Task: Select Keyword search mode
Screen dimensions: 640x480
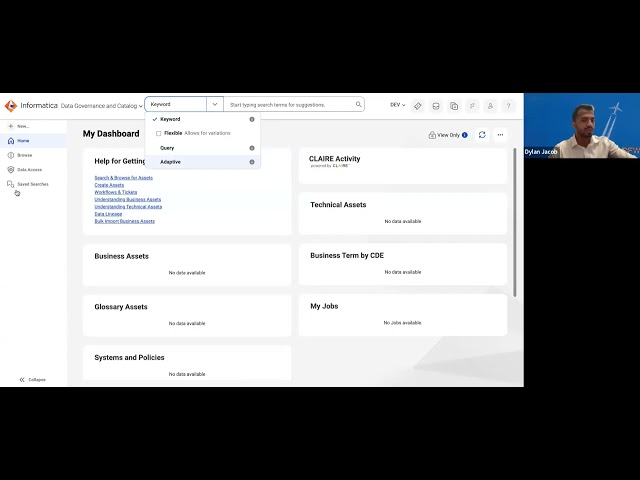Action: point(203,119)
